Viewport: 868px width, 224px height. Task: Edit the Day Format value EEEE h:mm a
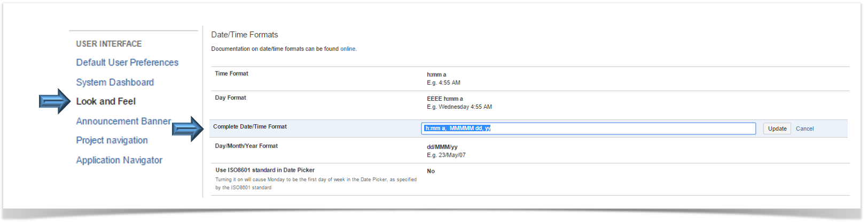click(x=445, y=99)
